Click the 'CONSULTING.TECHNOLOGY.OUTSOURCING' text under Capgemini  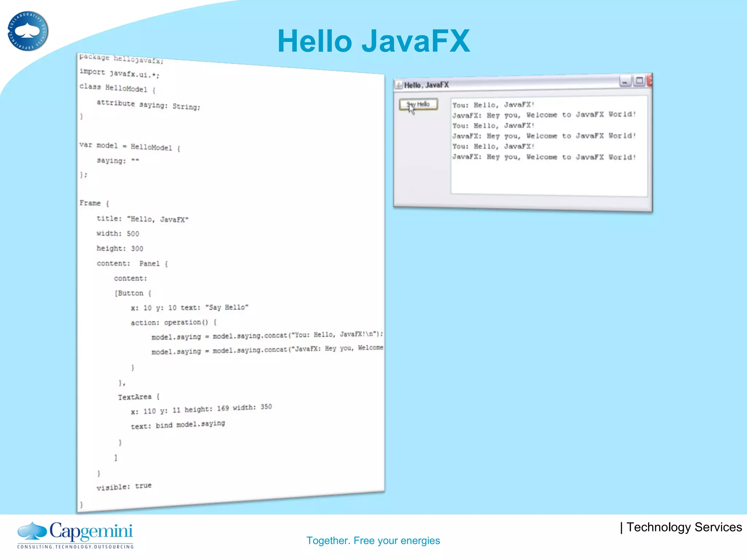click(x=75, y=547)
